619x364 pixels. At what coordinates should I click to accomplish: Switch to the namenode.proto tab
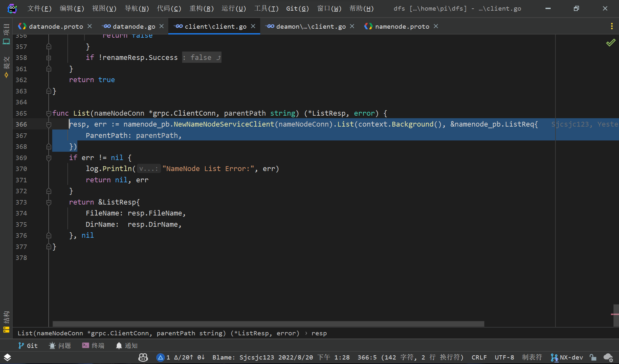402,26
